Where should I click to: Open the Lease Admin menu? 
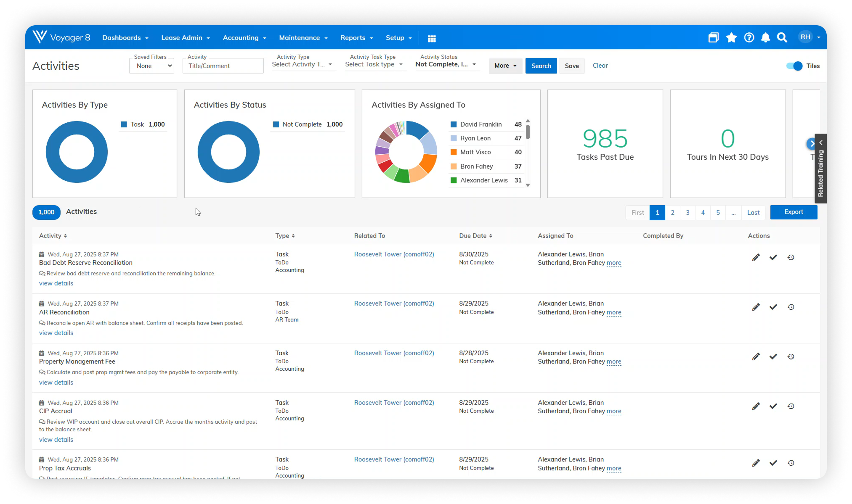point(186,38)
